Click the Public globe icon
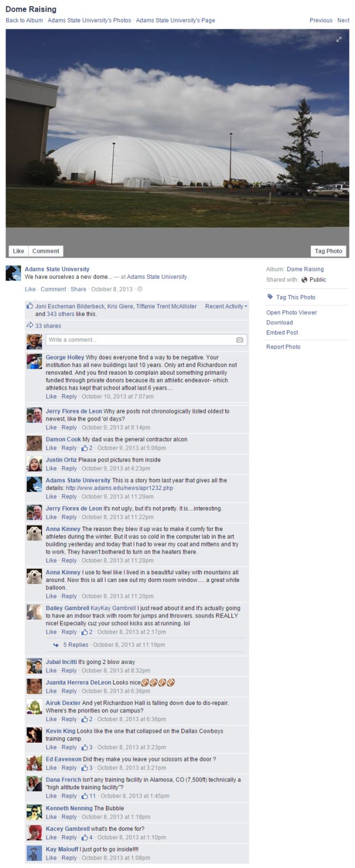The height and width of the screenshot is (868, 355). point(304,280)
